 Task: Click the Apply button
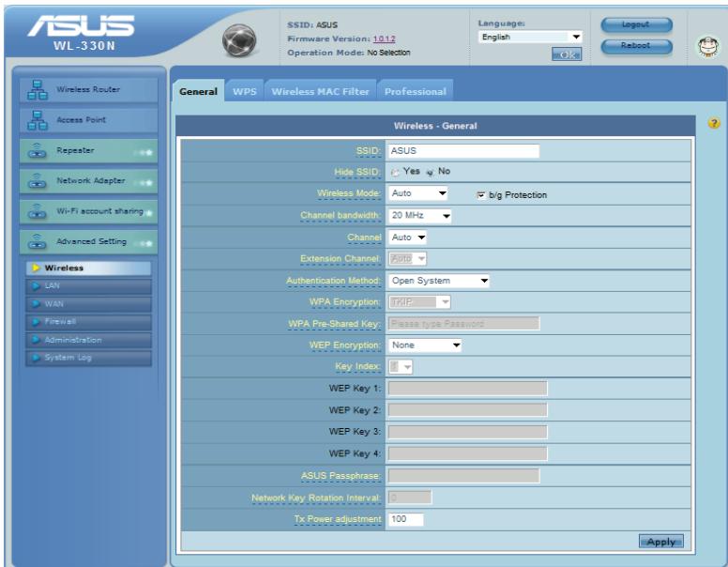click(x=661, y=542)
